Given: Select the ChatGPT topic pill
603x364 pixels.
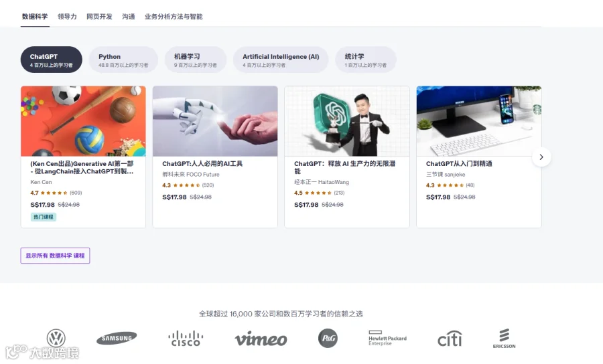Looking at the screenshot, I should coord(51,60).
